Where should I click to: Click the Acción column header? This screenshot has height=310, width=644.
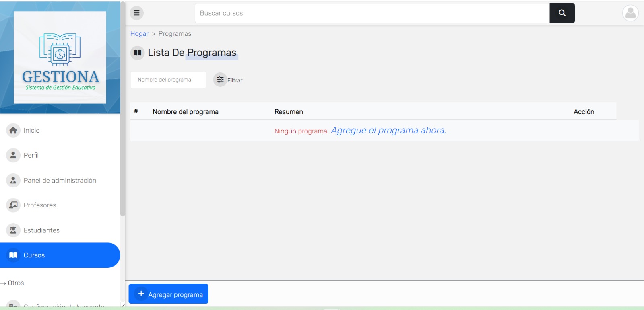pos(584,112)
